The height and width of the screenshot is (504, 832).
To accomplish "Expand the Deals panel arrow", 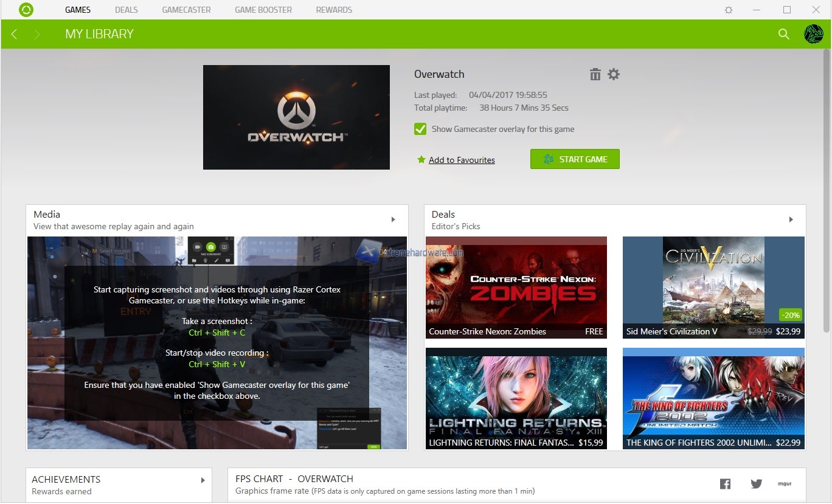I will coord(791,219).
